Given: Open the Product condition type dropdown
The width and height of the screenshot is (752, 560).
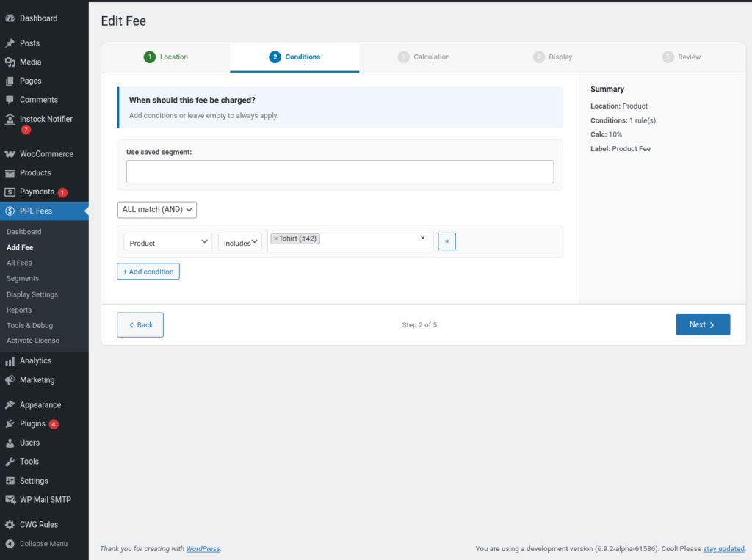Looking at the screenshot, I should coord(168,241).
